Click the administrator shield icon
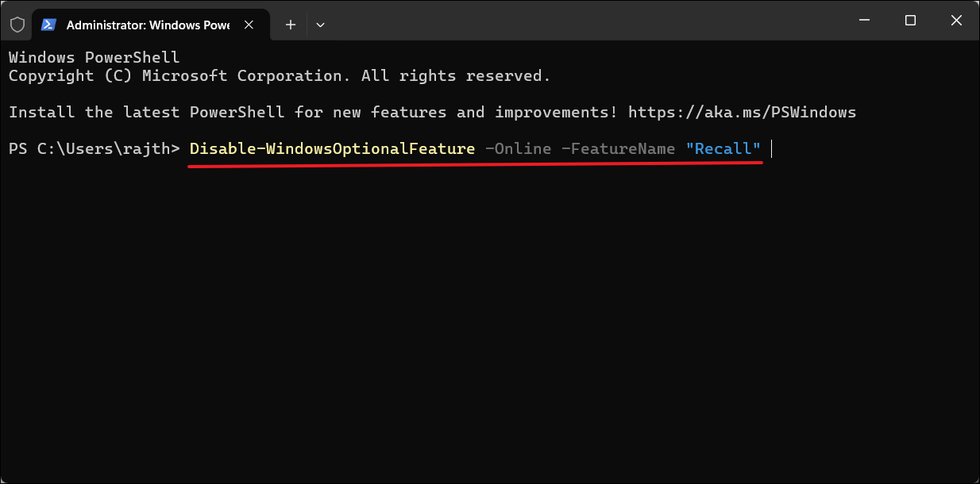The image size is (980, 484). 17,25
